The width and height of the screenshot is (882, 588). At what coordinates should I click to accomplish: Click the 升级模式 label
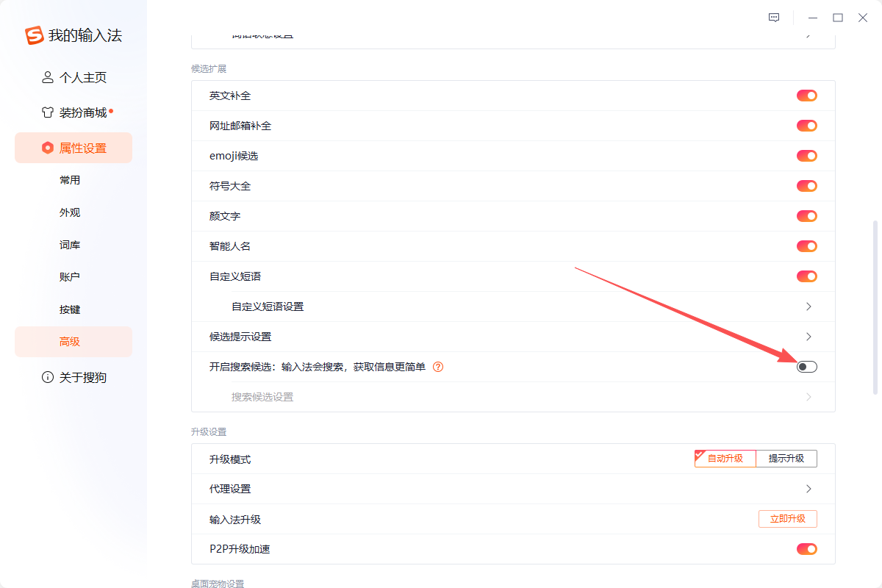[x=230, y=459]
